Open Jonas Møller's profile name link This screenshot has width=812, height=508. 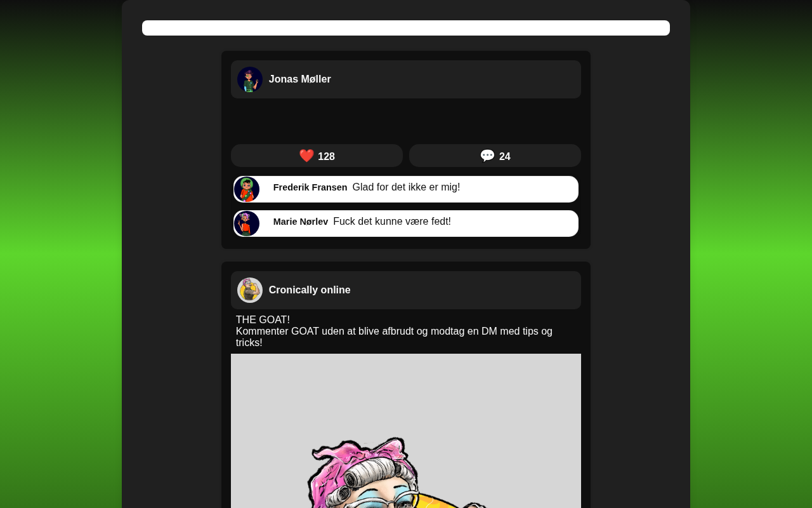click(299, 79)
